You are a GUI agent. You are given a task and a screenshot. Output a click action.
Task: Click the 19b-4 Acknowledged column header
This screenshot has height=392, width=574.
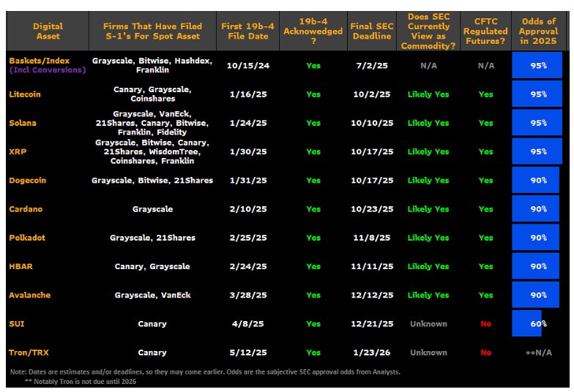tap(313, 31)
